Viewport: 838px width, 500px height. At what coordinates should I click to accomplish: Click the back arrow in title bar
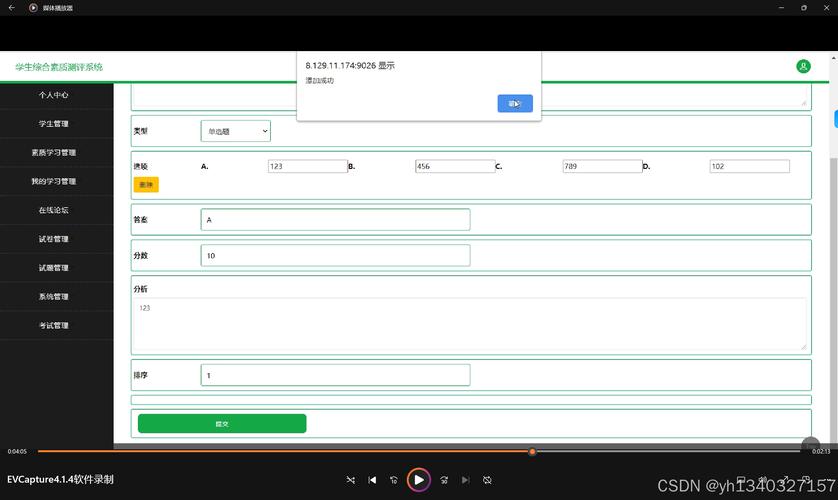[x=12, y=8]
